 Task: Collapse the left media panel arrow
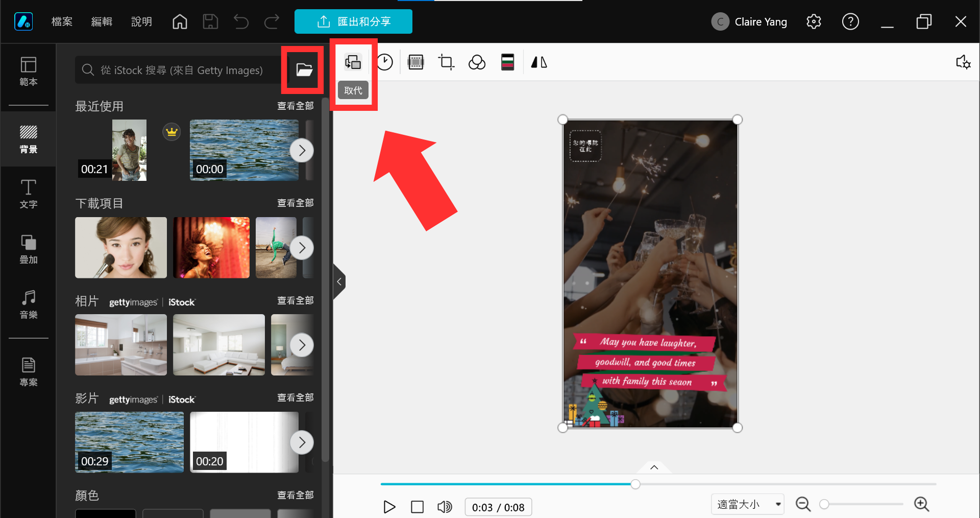click(339, 281)
